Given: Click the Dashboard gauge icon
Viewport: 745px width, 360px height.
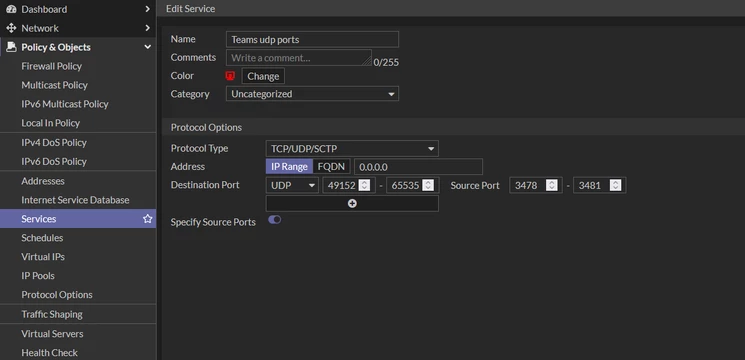Looking at the screenshot, I should [11, 9].
